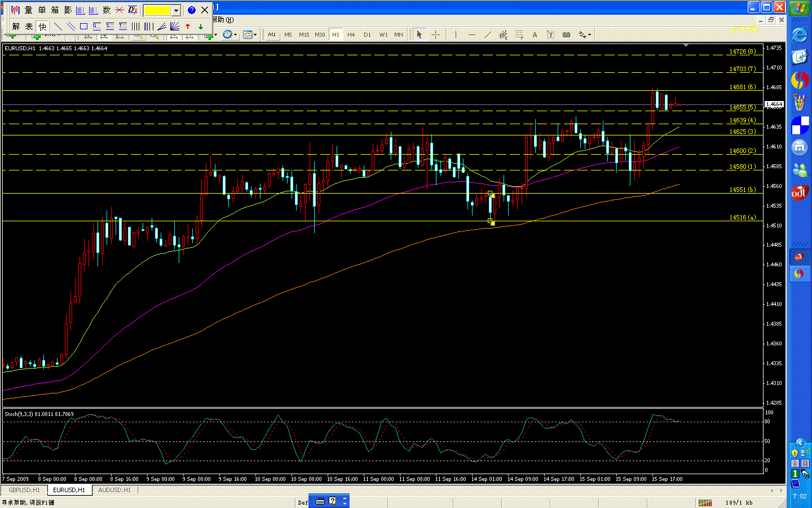Click the connection status bars icon
This screenshot has height=508, width=812.
click(x=705, y=502)
